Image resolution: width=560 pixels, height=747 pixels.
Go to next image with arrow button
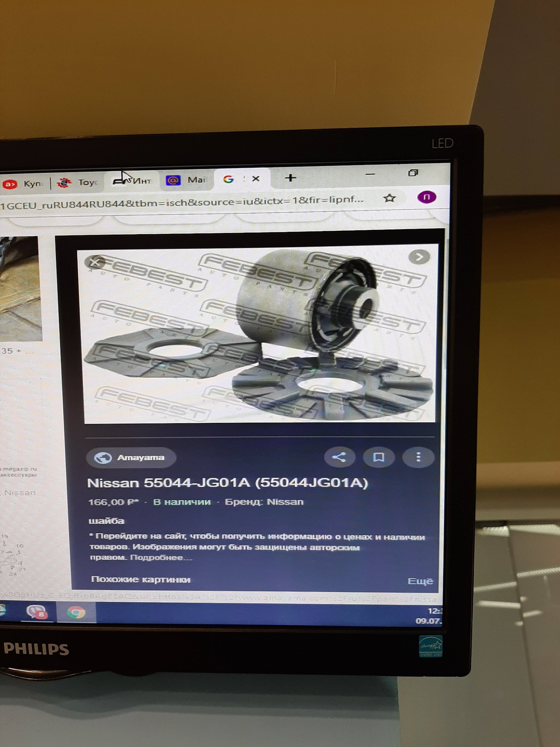pyautogui.click(x=419, y=257)
